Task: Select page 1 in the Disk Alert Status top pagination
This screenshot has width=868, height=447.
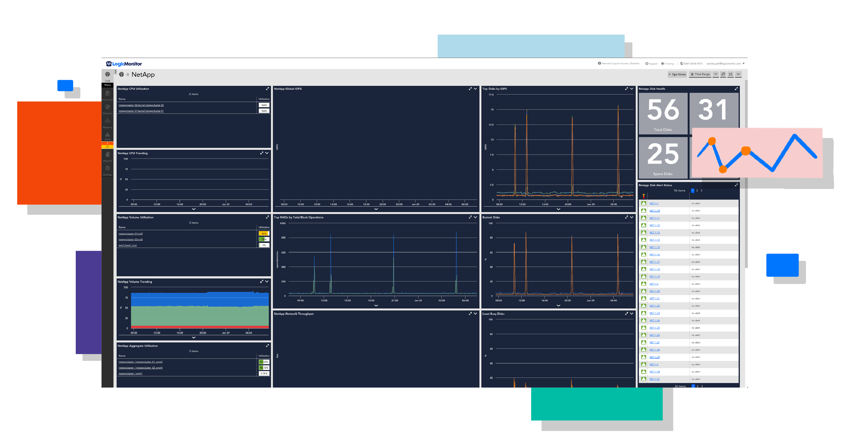Action: coord(693,191)
